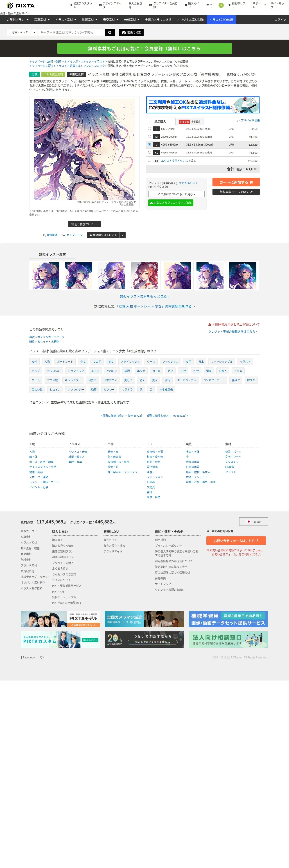Open イラスト制作依頼 menu item
The image size is (289, 868).
[221, 20]
